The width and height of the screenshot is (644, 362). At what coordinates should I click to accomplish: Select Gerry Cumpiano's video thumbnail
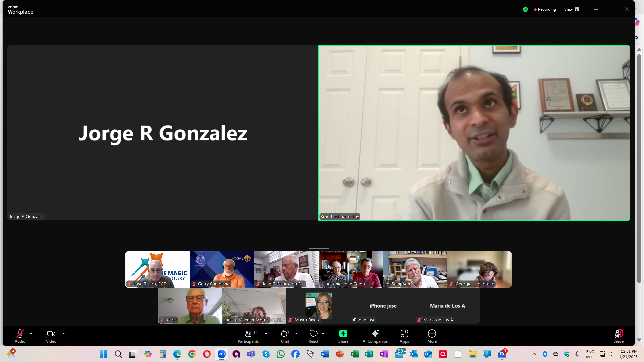click(x=222, y=269)
